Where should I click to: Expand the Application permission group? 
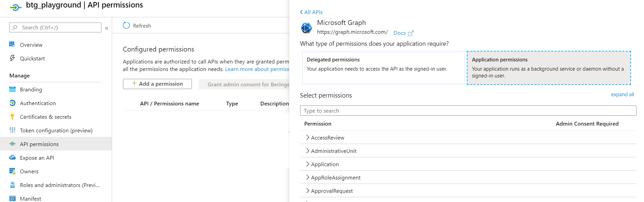point(308,164)
